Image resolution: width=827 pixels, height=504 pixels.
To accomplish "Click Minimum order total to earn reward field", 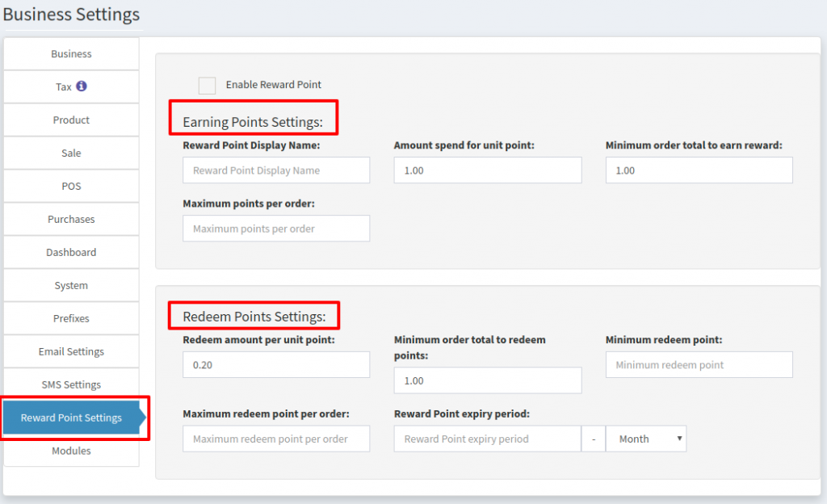I will (699, 170).
